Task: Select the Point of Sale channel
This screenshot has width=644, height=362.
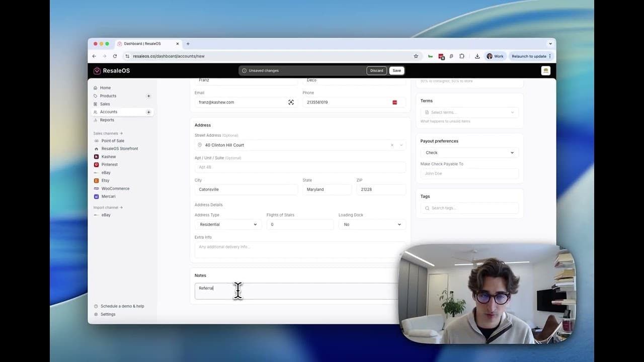Action: tap(113, 141)
